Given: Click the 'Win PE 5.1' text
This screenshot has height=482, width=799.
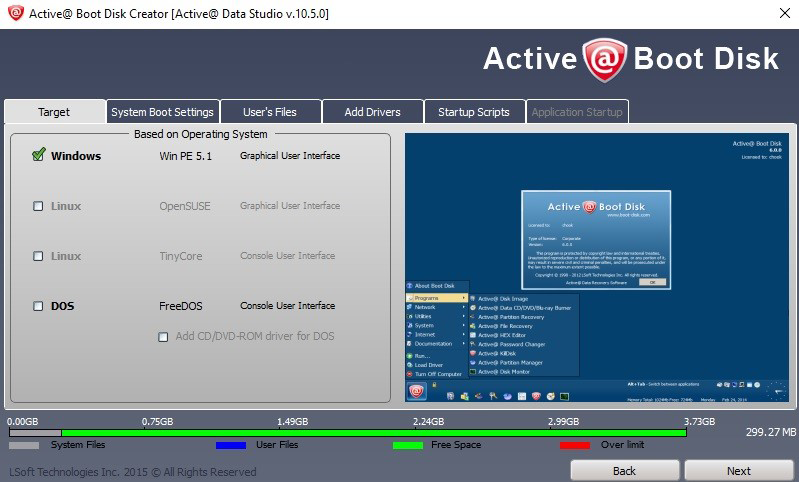Looking at the screenshot, I should click(x=185, y=156).
